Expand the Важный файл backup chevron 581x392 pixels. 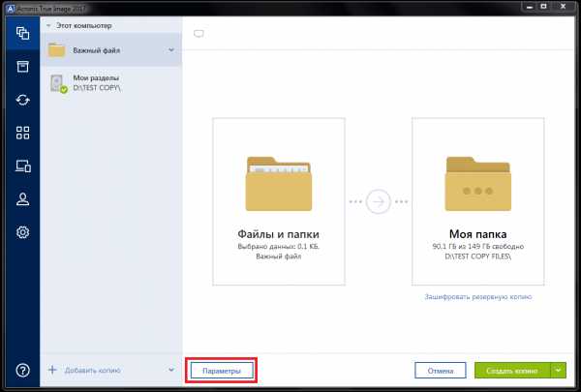(170, 50)
